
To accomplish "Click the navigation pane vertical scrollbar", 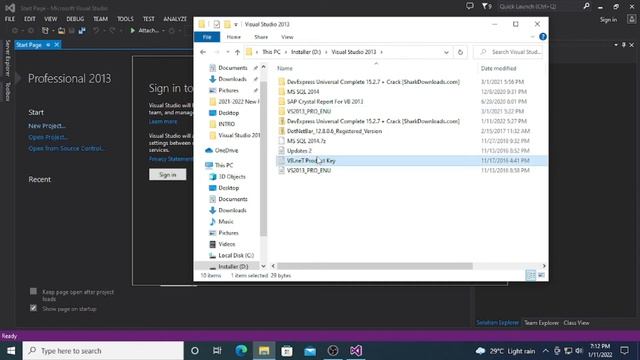I will pyautogui.click(x=263, y=159).
